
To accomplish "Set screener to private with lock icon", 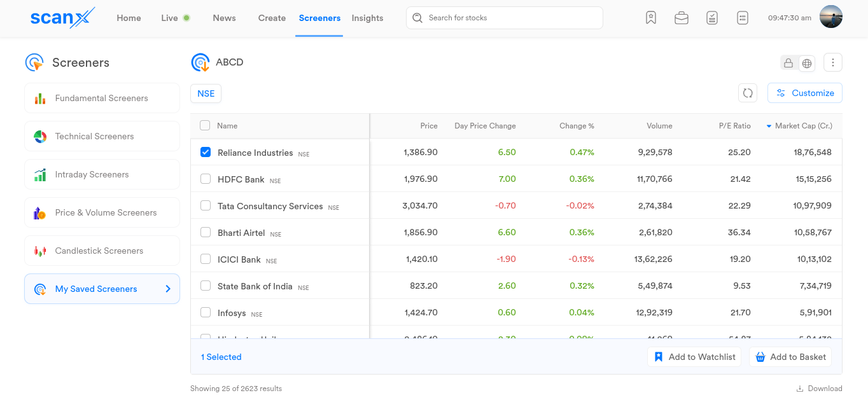I will [x=788, y=63].
